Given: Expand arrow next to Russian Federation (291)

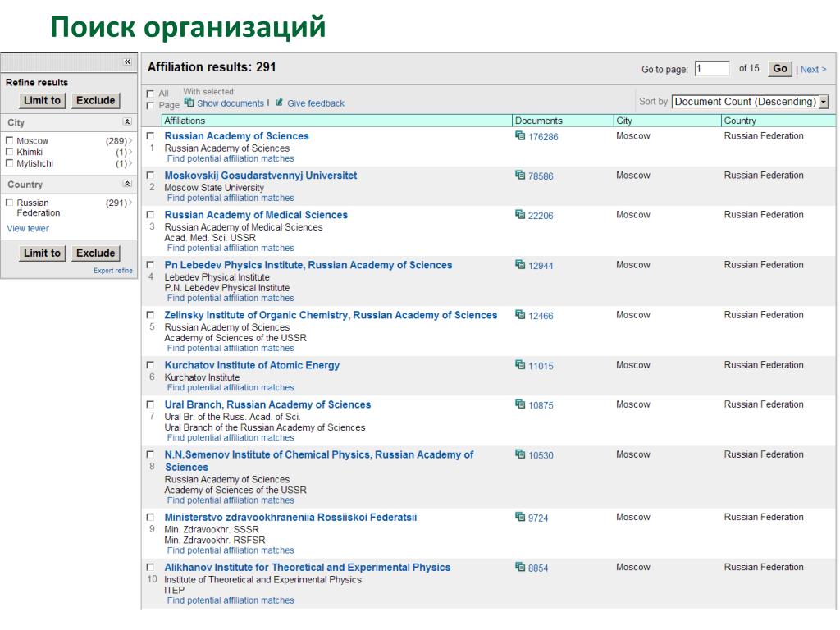Looking at the screenshot, I should coord(130,203).
